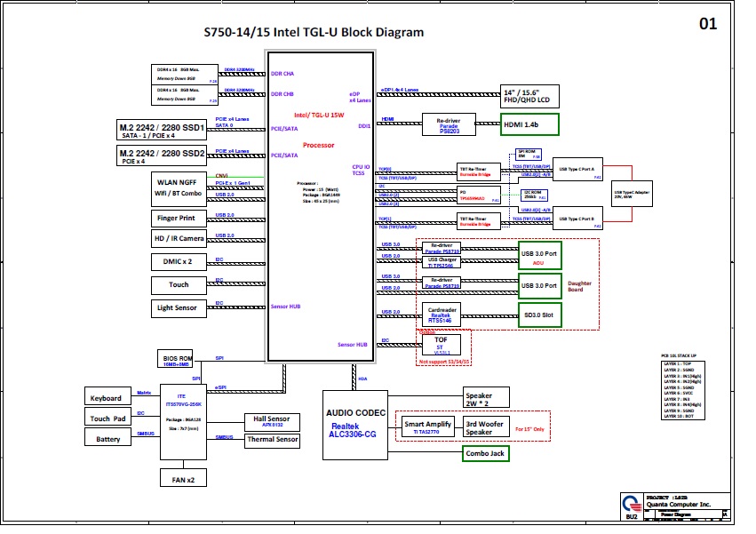The width and height of the screenshot is (756, 534).
Task: Select the "Thermal Sensor" block
Action: point(272,441)
